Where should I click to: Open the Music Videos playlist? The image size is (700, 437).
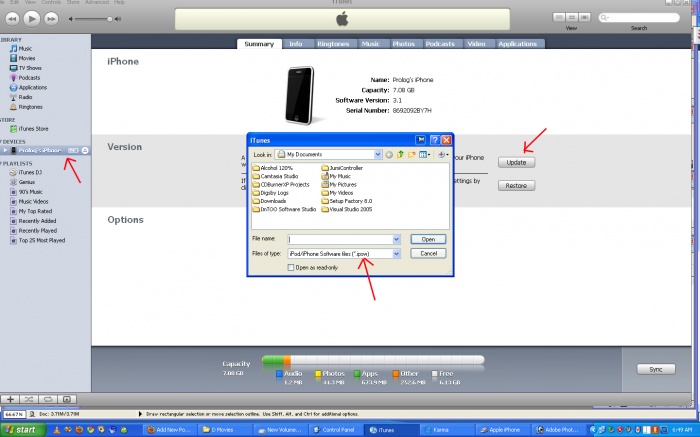point(33,202)
